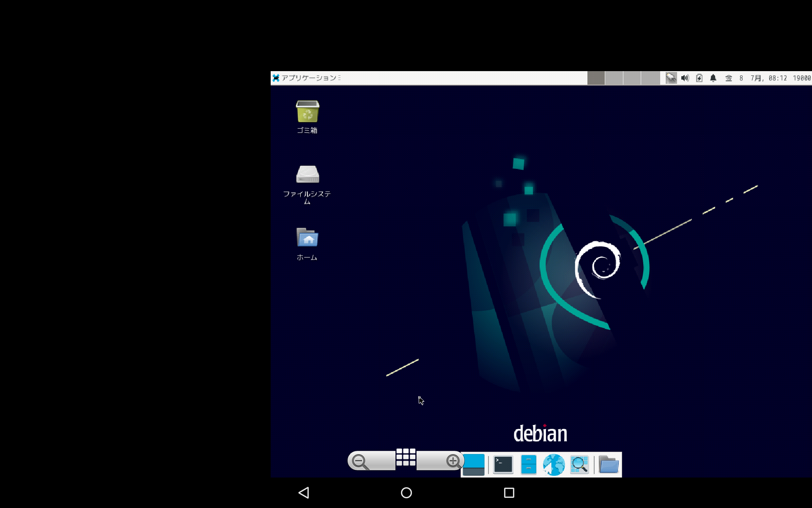Switch to the first workspace in pager
812x508 pixels.
596,78
